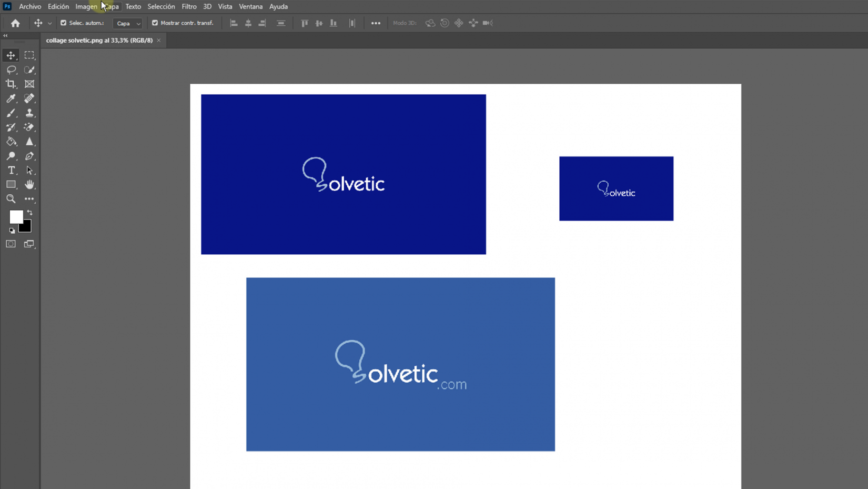868x489 pixels.
Task: Close the collage solvetic.png tab
Action: coord(159,41)
